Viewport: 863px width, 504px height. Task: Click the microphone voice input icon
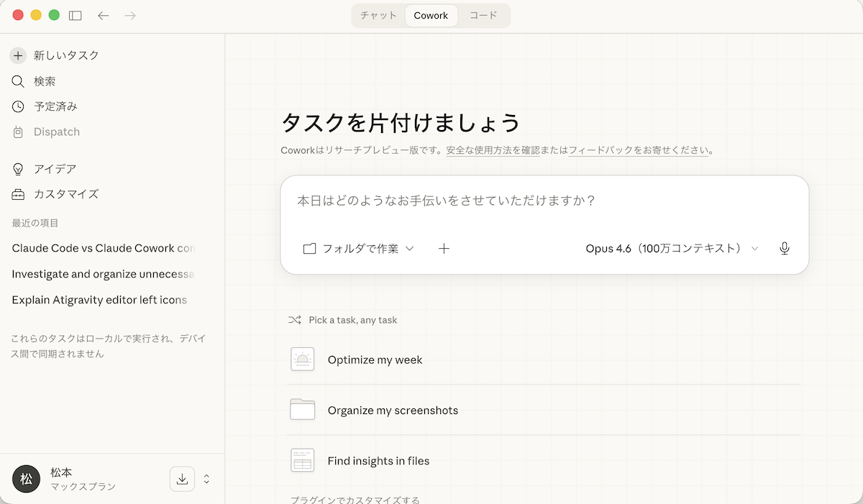coord(784,249)
